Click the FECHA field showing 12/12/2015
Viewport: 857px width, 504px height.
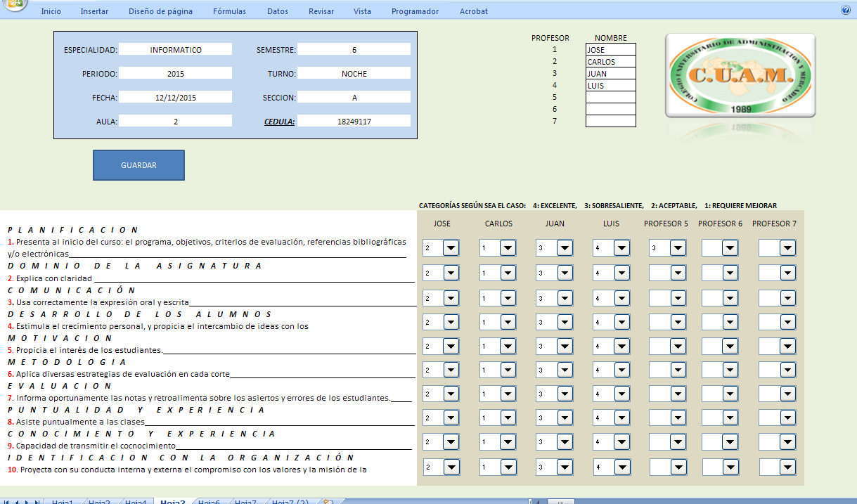(x=176, y=97)
